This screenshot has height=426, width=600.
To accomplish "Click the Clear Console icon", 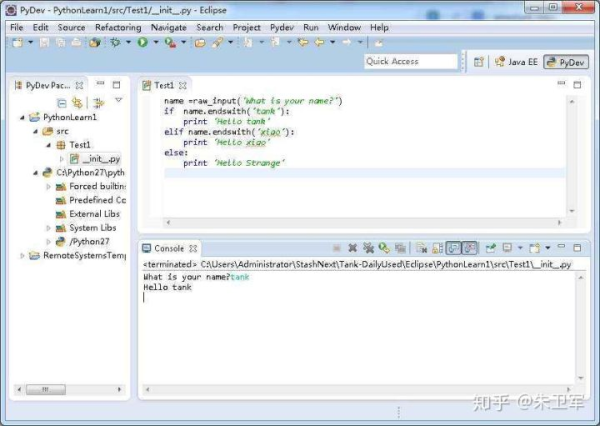I will pos(421,248).
